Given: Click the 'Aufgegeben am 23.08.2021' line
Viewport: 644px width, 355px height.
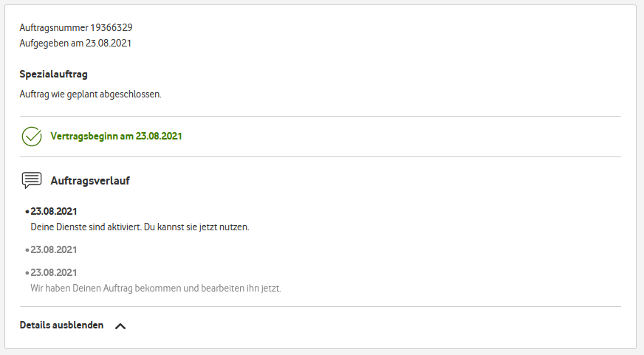Looking at the screenshot, I should (x=75, y=43).
